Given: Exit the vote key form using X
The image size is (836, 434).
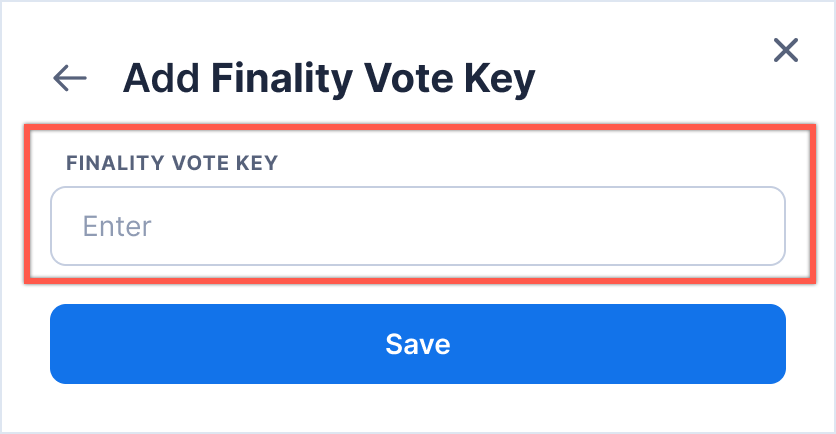Looking at the screenshot, I should pyautogui.click(x=786, y=50).
